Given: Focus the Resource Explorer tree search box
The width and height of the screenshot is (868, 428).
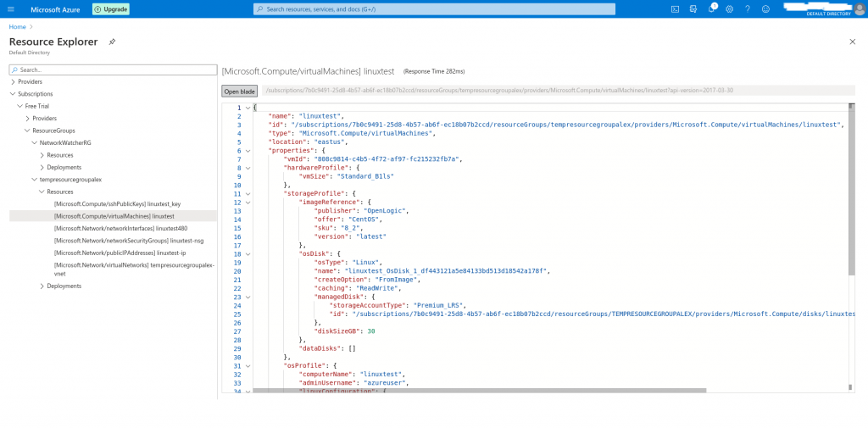Looking at the screenshot, I should tap(113, 69).
